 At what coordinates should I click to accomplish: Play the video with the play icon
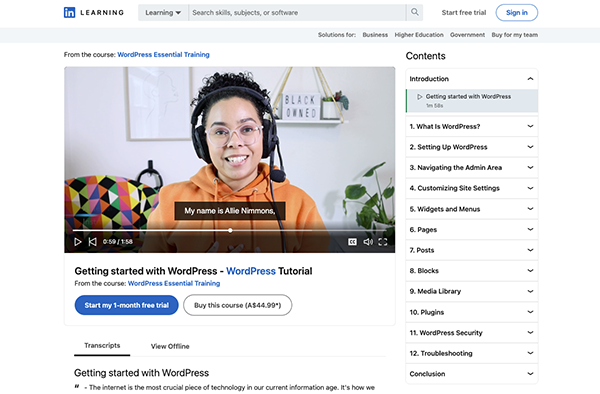pyautogui.click(x=78, y=242)
